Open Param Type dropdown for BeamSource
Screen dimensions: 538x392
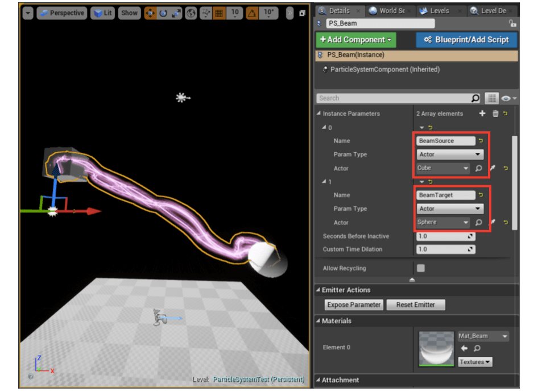(450, 155)
